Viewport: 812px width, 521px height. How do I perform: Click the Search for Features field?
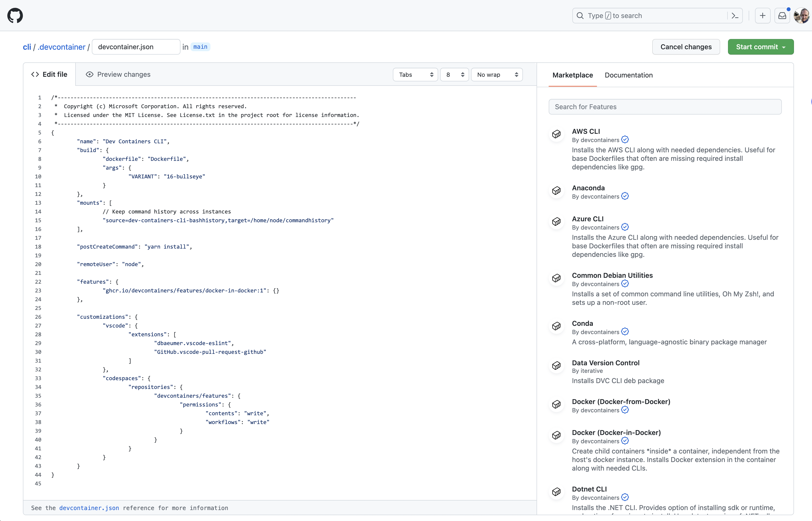click(x=665, y=106)
